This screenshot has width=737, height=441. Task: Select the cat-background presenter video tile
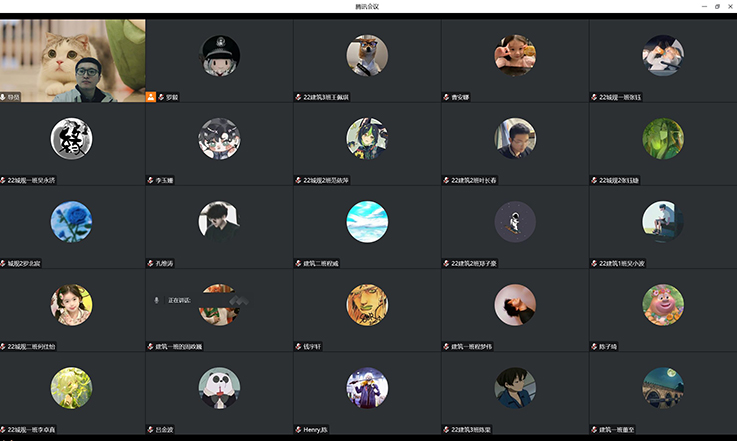(x=73, y=61)
